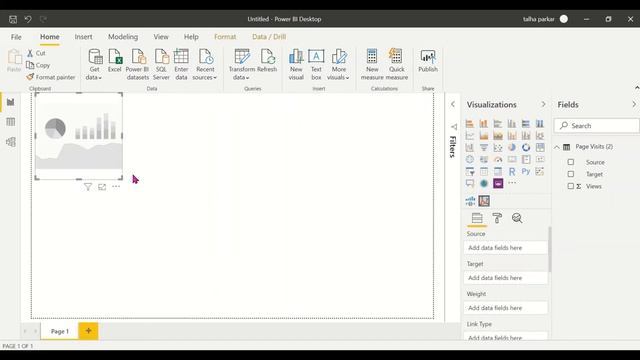Select the highlighted custom network visual

[x=484, y=201]
